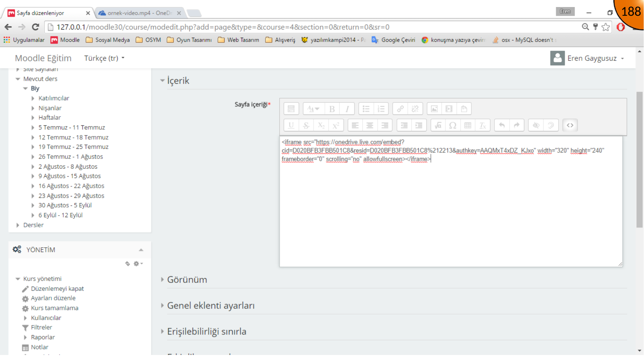Toggle HTML source view button
Image resolution: width=644 pixels, height=362 pixels.
pyautogui.click(x=570, y=125)
